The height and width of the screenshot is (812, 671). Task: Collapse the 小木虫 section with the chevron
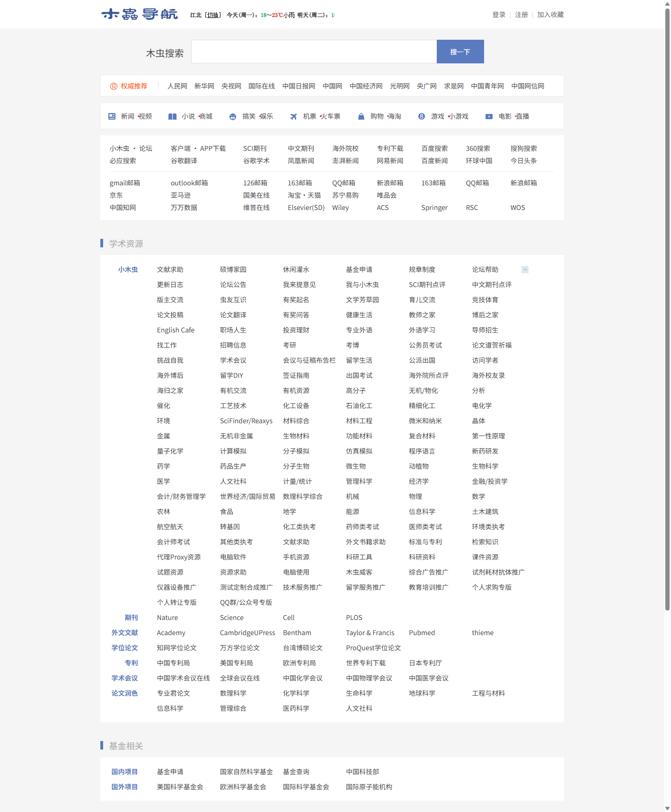pos(525,270)
